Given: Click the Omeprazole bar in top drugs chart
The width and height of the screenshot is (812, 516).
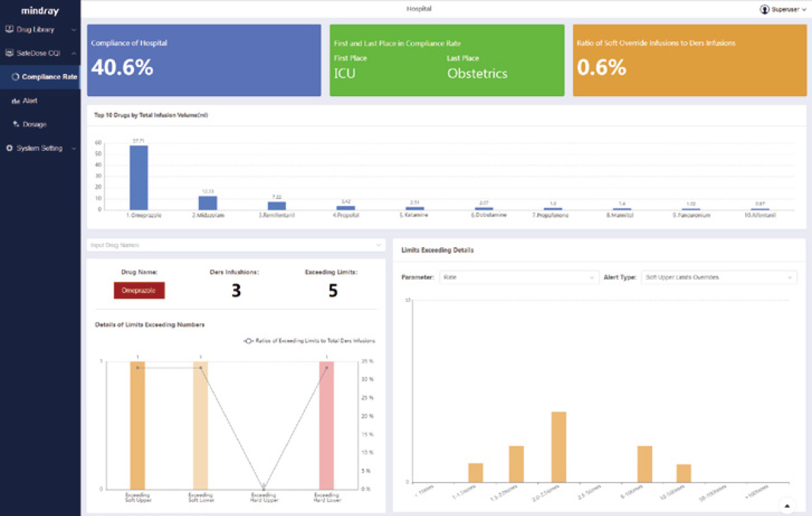Looking at the screenshot, I should pos(139,177).
